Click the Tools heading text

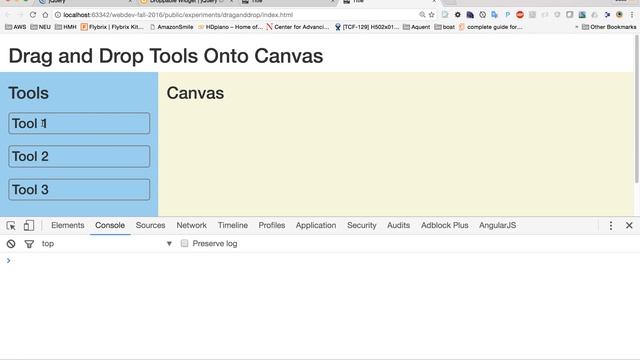click(29, 93)
